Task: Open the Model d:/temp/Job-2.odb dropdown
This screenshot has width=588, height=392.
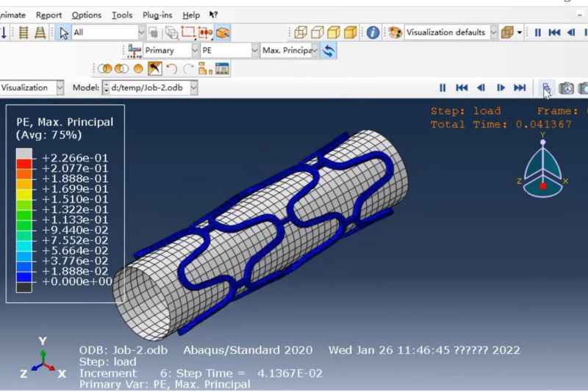Action: [193, 88]
